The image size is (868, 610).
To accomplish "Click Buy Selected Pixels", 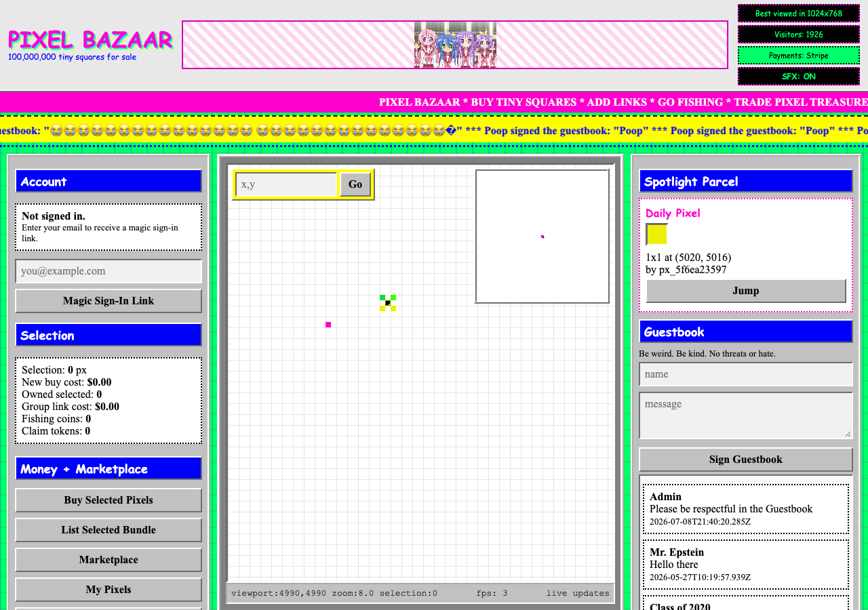I will (108, 500).
